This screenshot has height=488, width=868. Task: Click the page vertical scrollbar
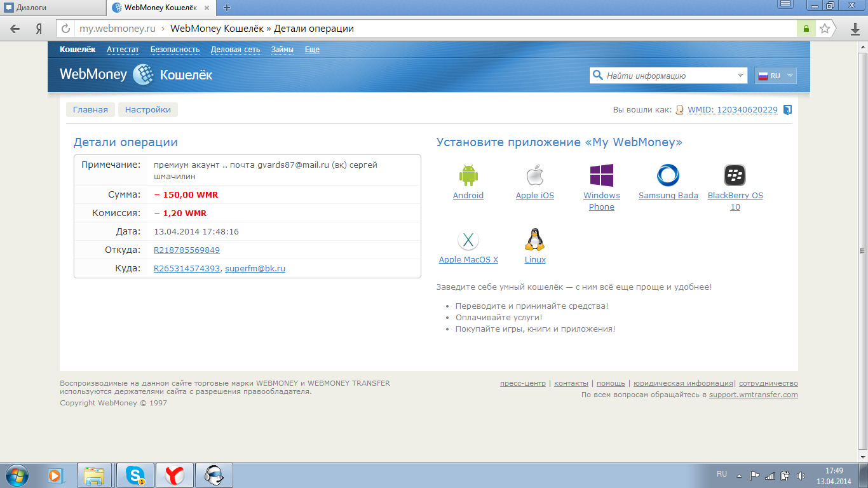coord(862,250)
